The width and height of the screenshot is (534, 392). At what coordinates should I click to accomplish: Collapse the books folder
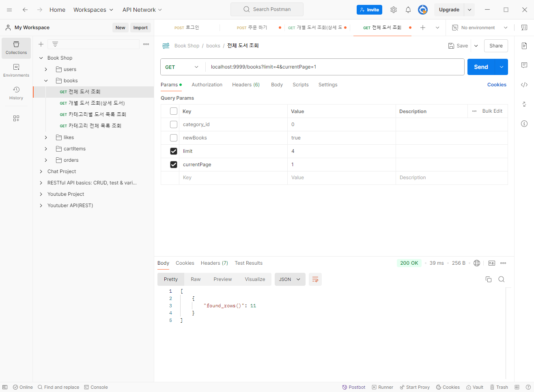tap(46, 81)
